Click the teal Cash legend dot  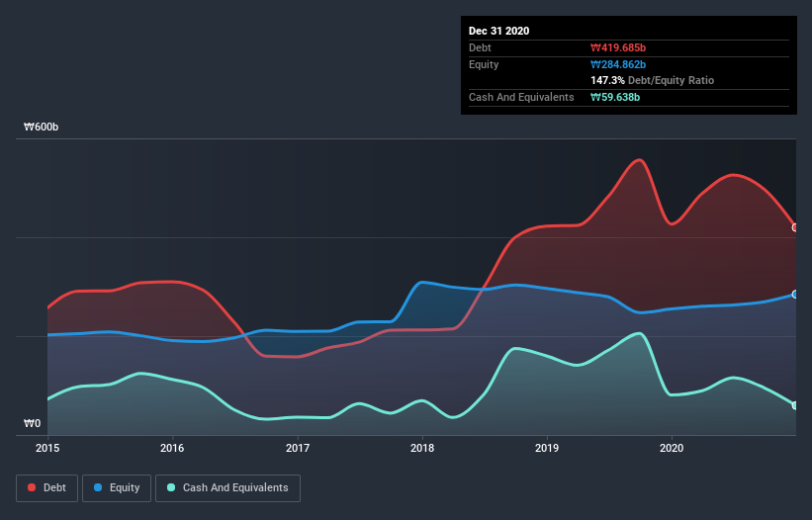tap(171, 487)
